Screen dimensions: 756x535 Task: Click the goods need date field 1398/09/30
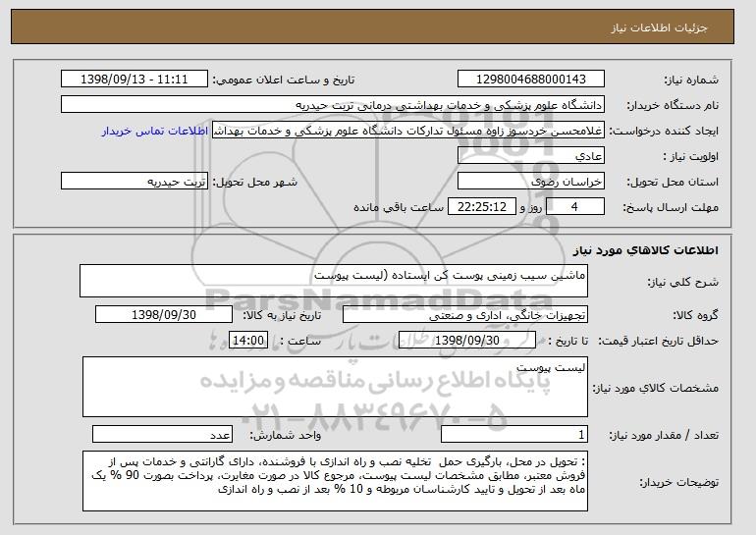(x=164, y=315)
